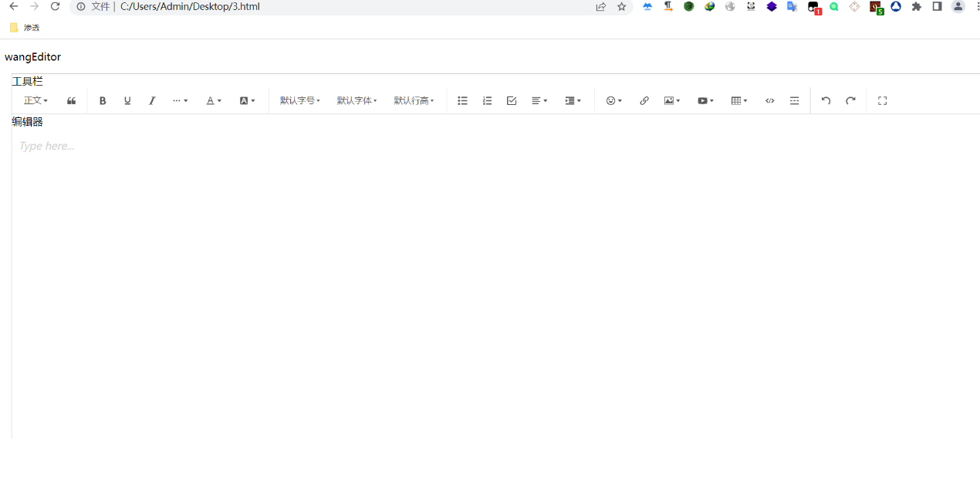Image resolution: width=980 pixels, height=484 pixels.
Task: Toggle editor fullscreen mode
Action: 883,101
